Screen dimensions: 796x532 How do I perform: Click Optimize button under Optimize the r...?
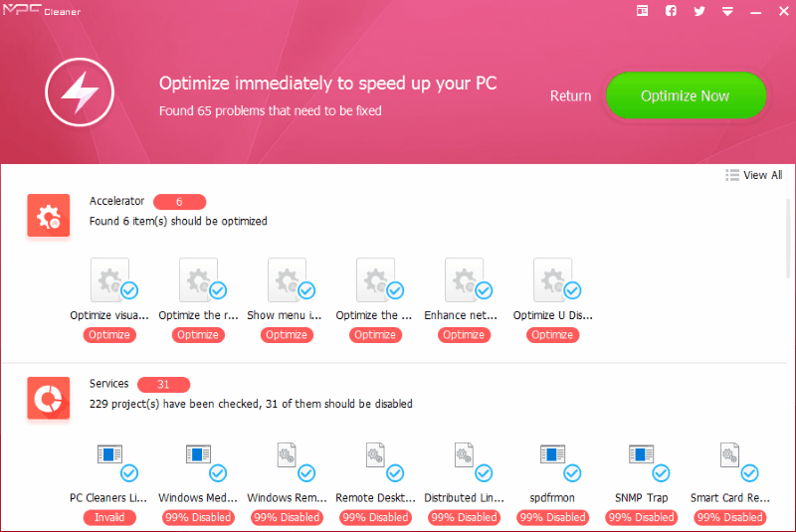pos(198,335)
